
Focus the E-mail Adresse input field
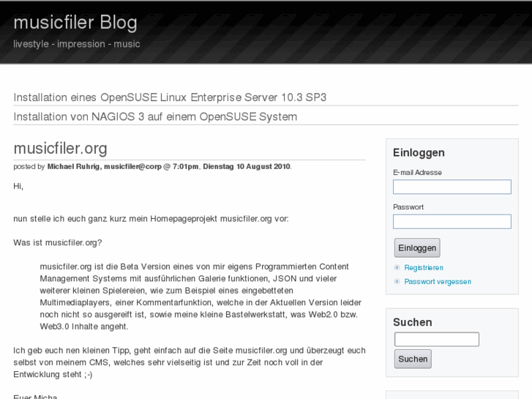tap(452, 187)
